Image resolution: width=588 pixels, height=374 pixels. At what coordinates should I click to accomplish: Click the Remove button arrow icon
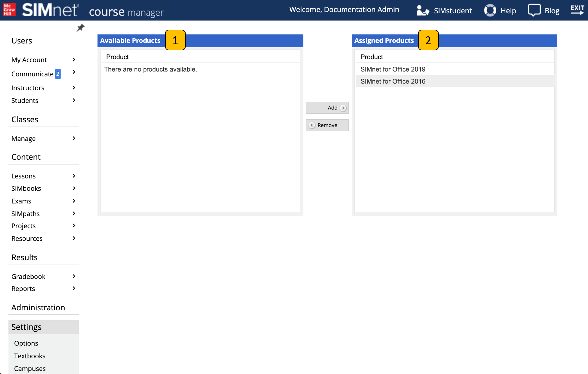point(312,125)
